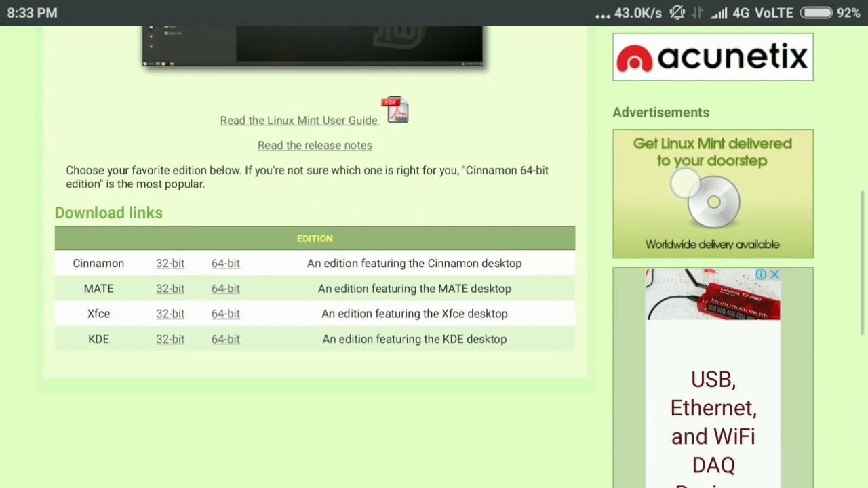Tap the signal strength icon
The height and width of the screenshot is (488, 868).
pyautogui.click(x=719, y=13)
